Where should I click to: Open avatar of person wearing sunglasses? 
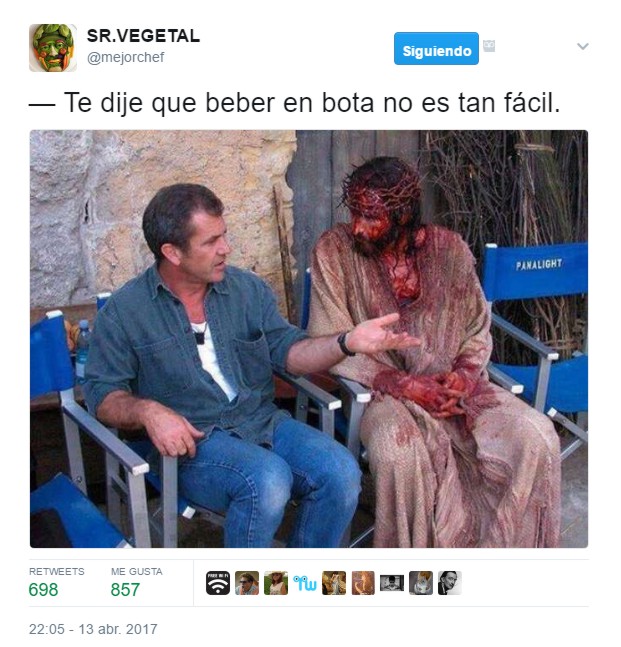247,583
